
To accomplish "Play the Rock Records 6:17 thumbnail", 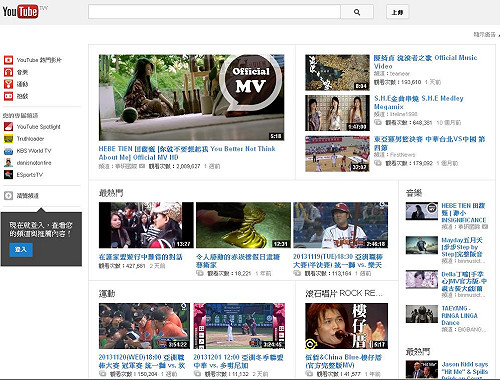I will click(346, 326).
